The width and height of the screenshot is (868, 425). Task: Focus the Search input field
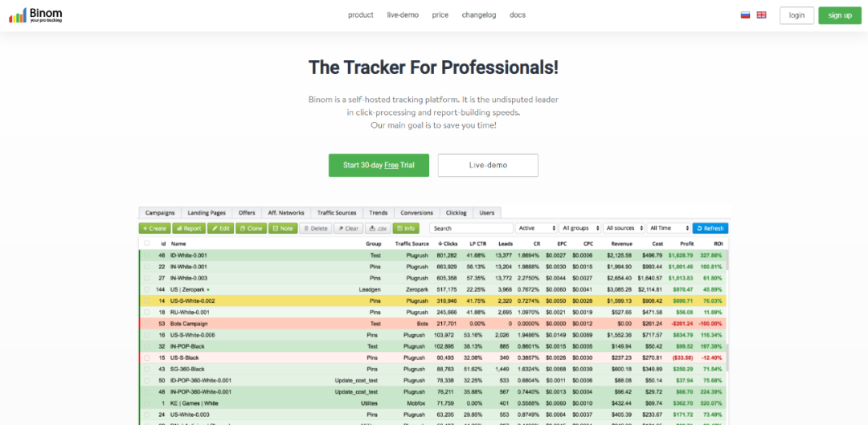pos(471,228)
